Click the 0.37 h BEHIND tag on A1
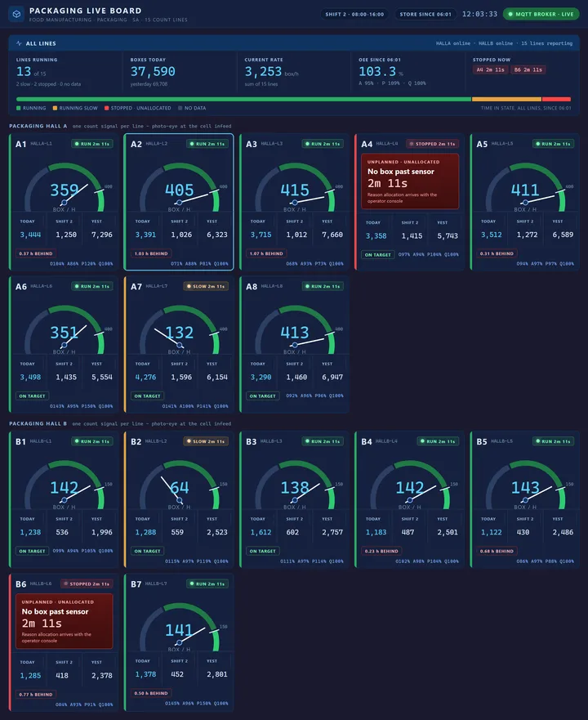588x720 pixels. click(36, 253)
